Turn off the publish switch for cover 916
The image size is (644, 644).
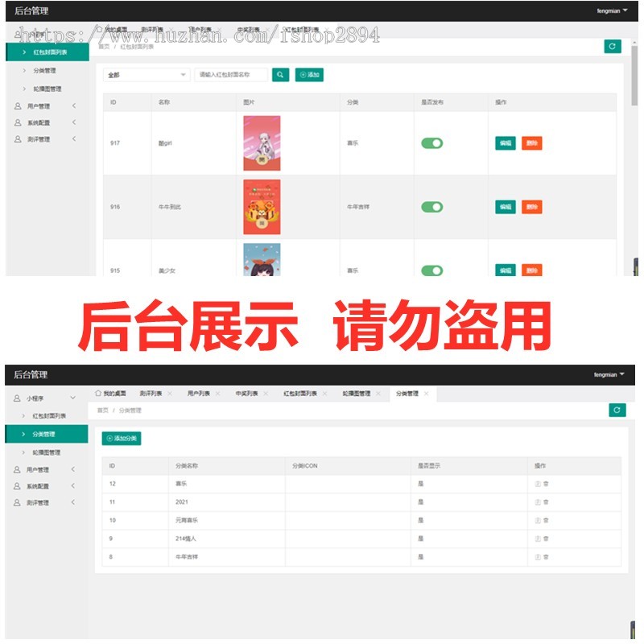432,207
